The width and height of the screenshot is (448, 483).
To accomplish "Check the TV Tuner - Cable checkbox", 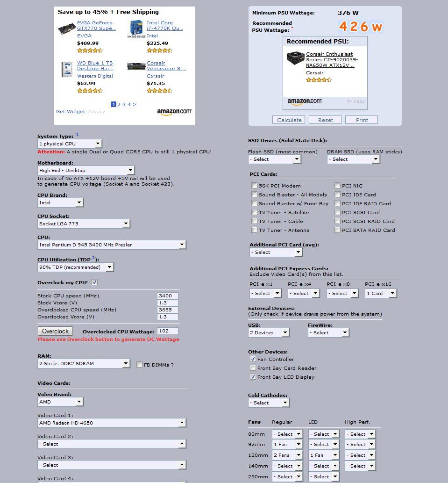I will click(254, 221).
